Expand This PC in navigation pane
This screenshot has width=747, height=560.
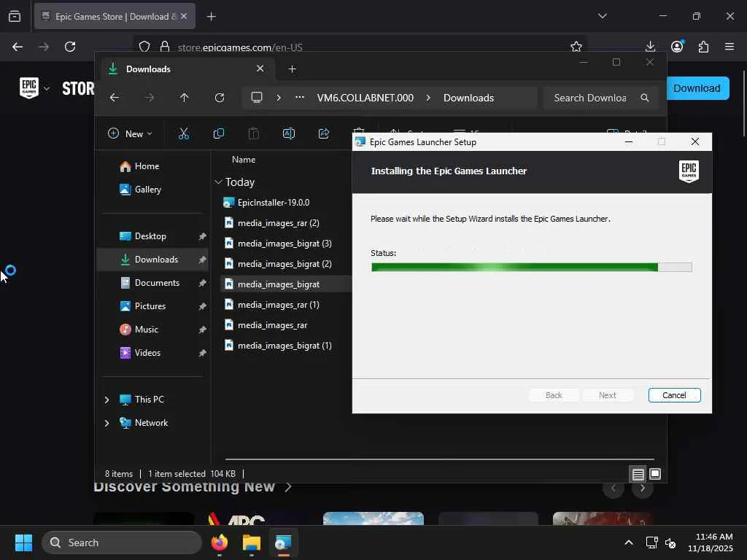point(107,400)
